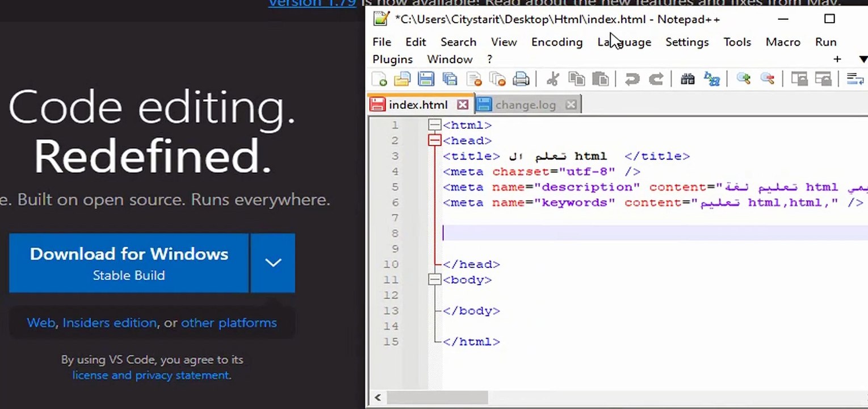
Task: Click the Replace icon in toolbar
Action: pyautogui.click(x=711, y=79)
